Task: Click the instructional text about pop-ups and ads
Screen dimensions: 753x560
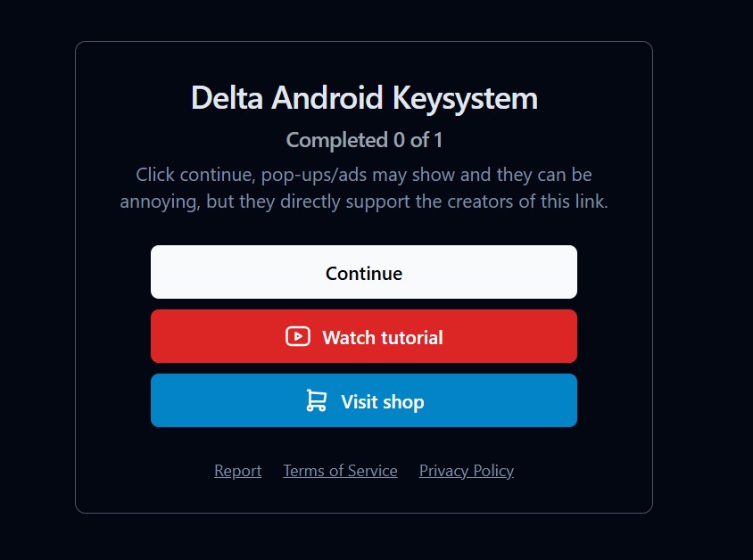Action: coord(364,187)
